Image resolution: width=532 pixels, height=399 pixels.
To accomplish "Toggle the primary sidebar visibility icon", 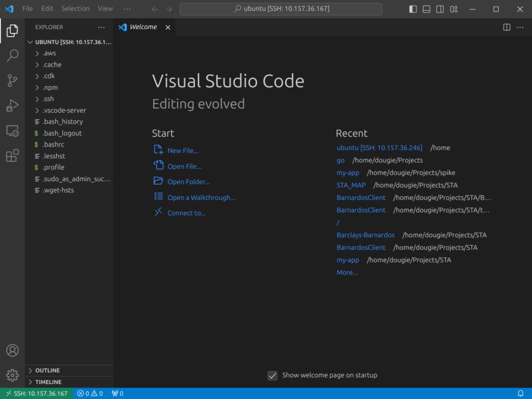I will click(x=412, y=9).
